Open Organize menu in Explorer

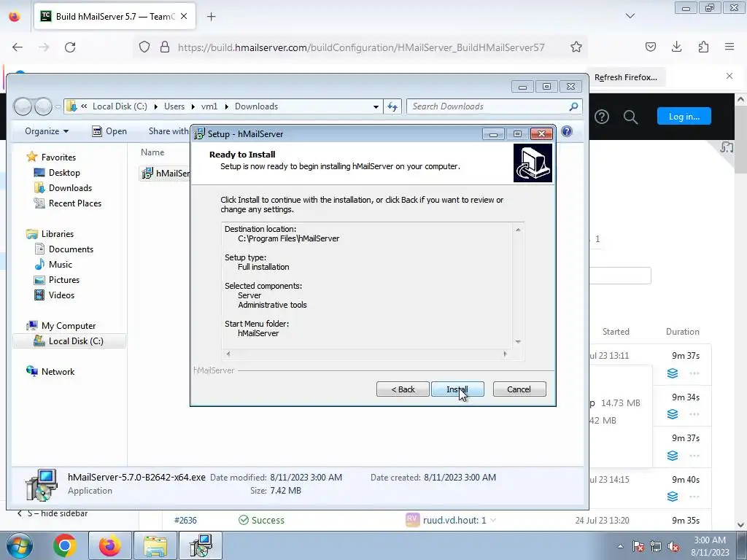point(46,131)
